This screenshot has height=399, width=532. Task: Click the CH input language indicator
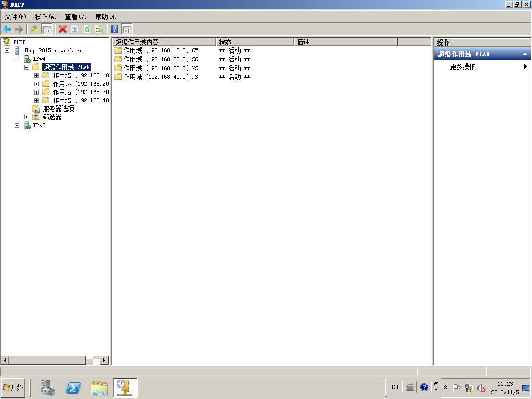tap(395, 387)
